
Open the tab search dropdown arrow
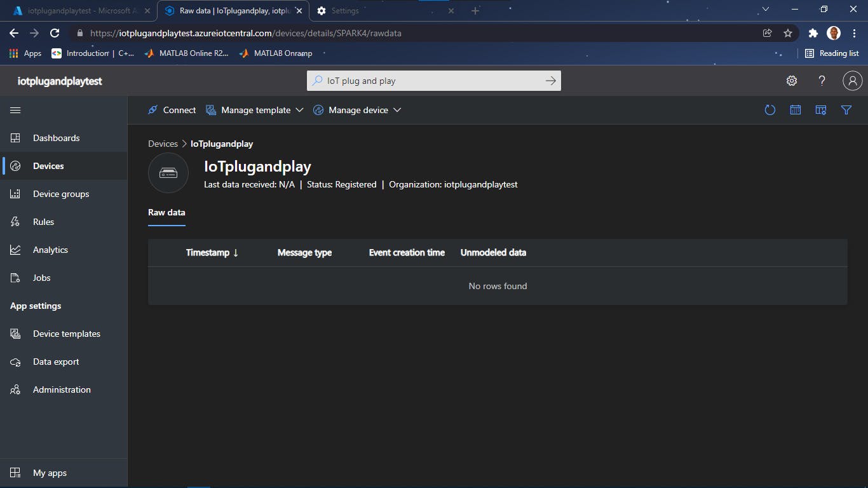click(x=766, y=9)
